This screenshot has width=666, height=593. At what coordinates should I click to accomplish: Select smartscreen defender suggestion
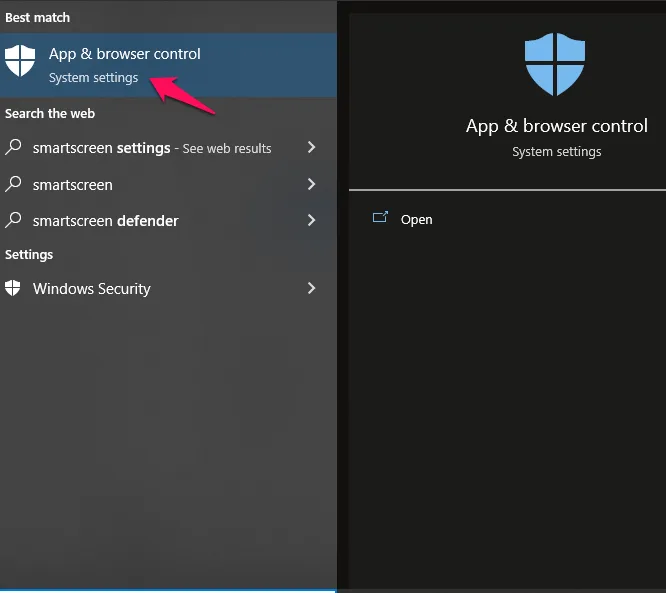coord(168,220)
